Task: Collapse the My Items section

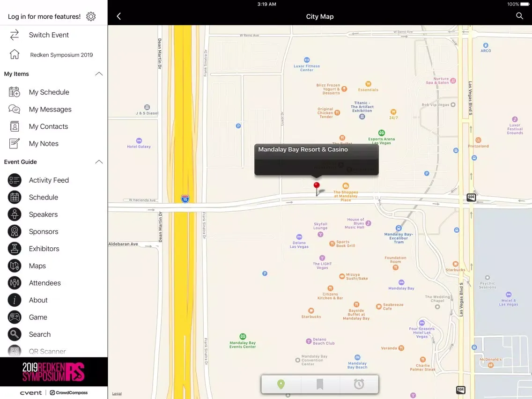Action: (x=99, y=74)
